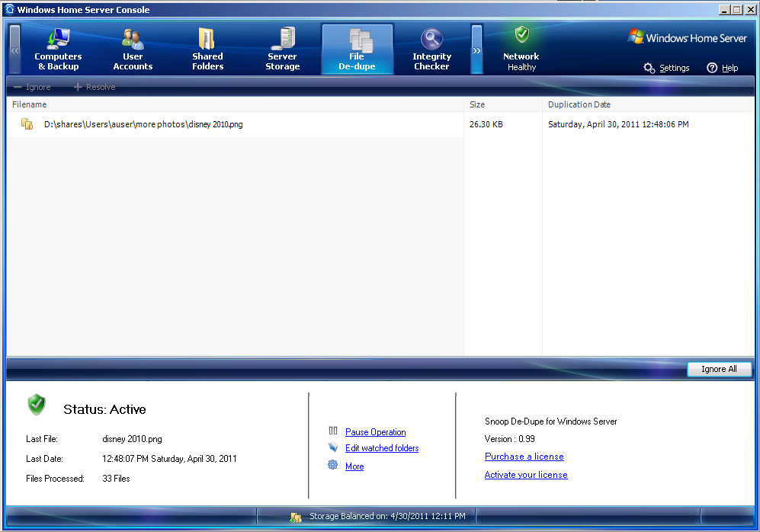Click the Last Date value 12:48:07 PM

click(169, 459)
